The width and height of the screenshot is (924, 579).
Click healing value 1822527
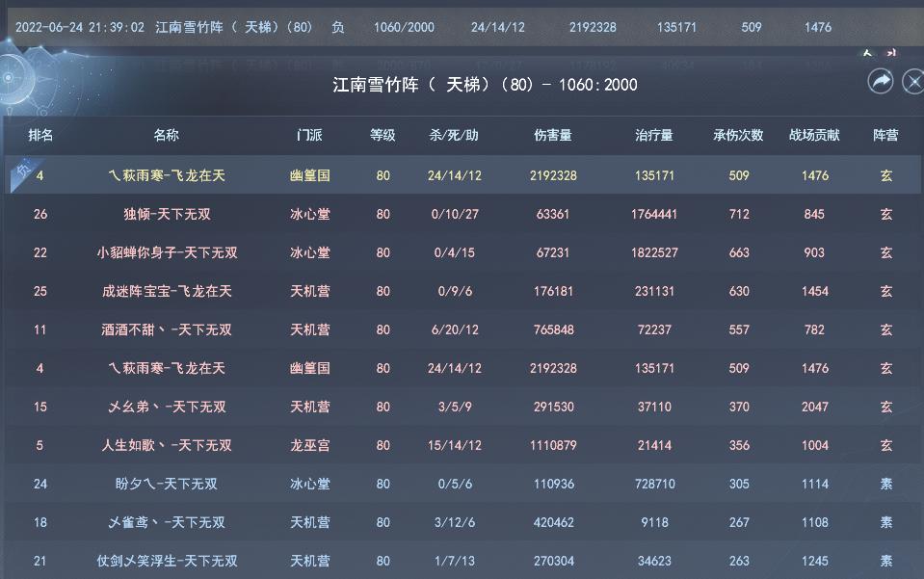(654, 252)
